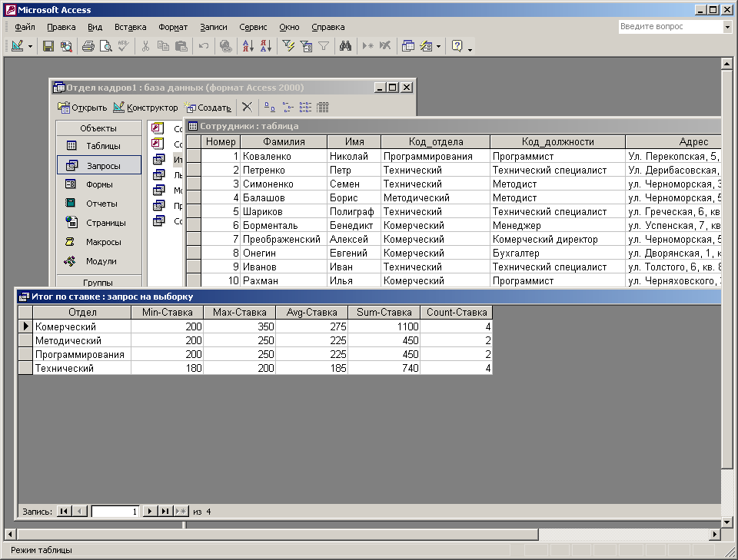Open the toolbar options arrow at toolbar end
The width and height of the screenshot is (738, 560).
(x=470, y=48)
